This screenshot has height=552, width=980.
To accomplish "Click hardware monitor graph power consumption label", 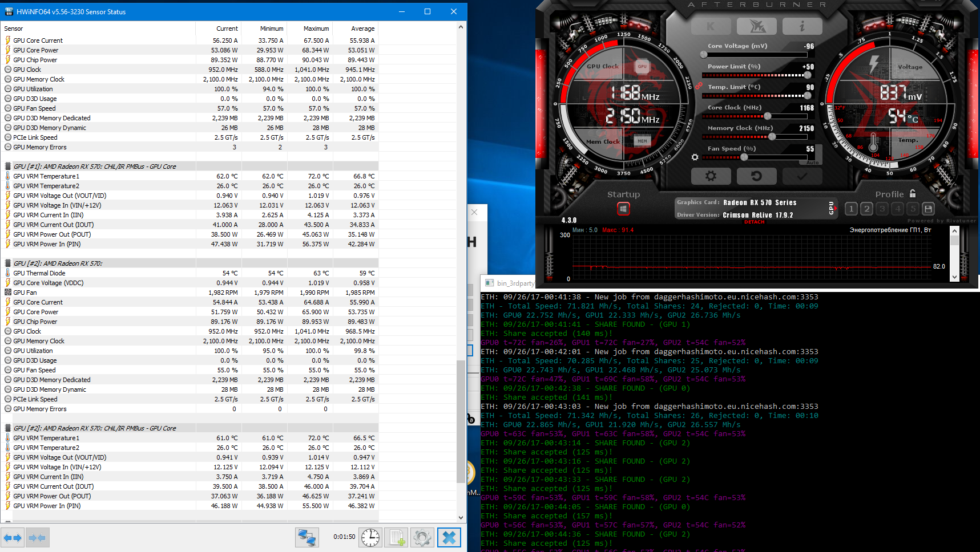I will [x=890, y=230].
